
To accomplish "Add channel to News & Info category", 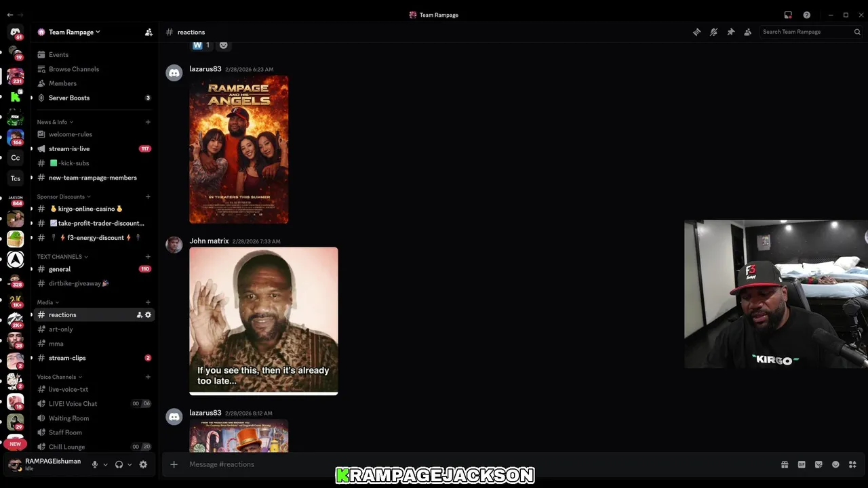I will (x=148, y=122).
